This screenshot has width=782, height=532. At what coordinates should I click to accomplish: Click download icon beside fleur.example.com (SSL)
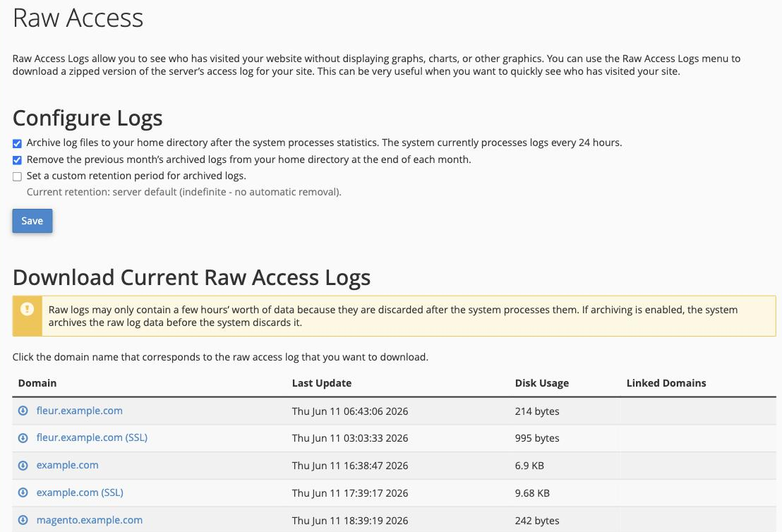[x=23, y=437]
